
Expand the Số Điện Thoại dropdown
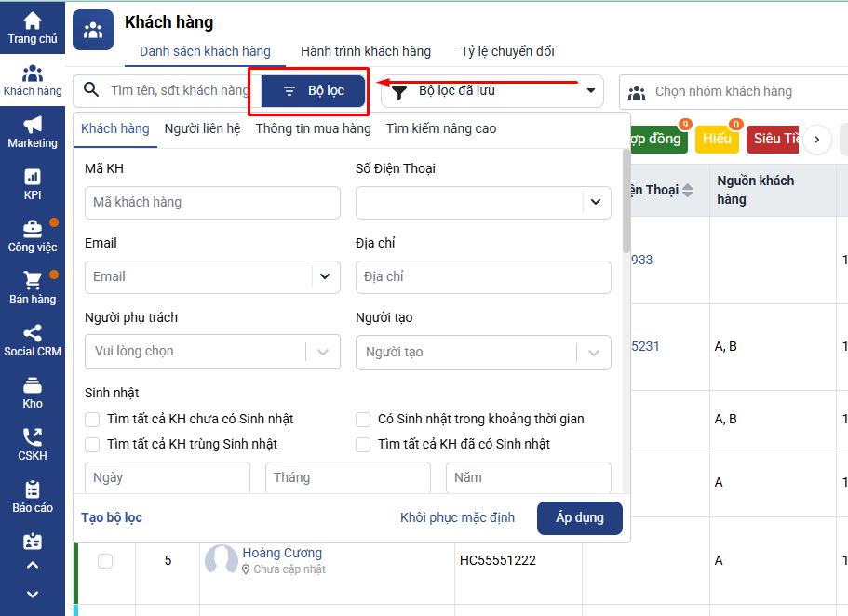(x=596, y=202)
